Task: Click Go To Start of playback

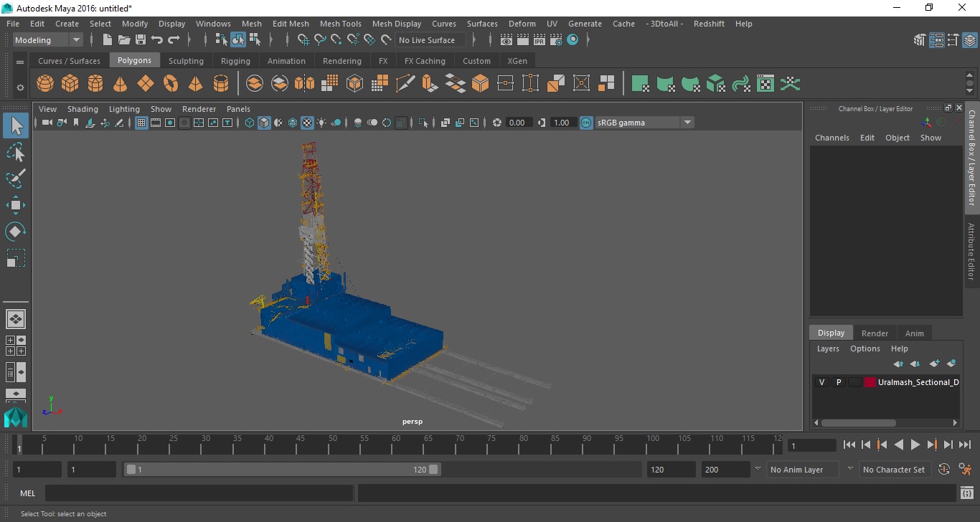Action: pos(849,445)
